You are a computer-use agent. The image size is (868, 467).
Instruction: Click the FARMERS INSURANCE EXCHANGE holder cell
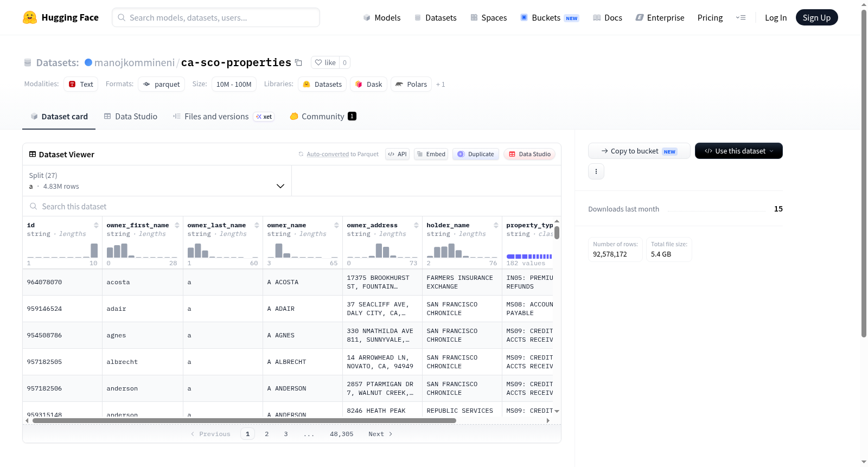coord(462,282)
